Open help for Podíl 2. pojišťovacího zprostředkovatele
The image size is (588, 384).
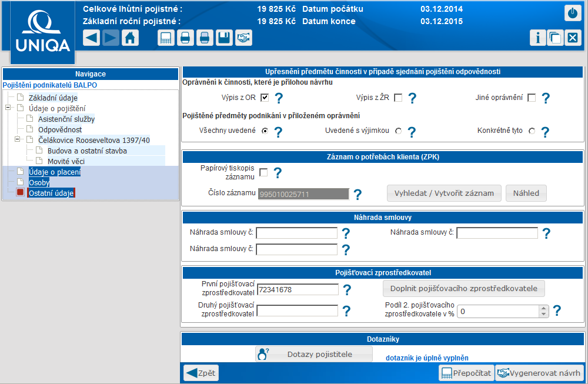pos(557,310)
